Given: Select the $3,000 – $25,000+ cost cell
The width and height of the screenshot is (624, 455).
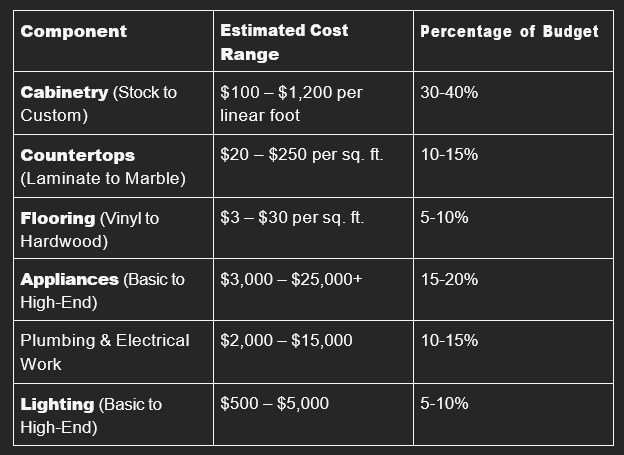Looking at the screenshot, I should pos(291,279).
